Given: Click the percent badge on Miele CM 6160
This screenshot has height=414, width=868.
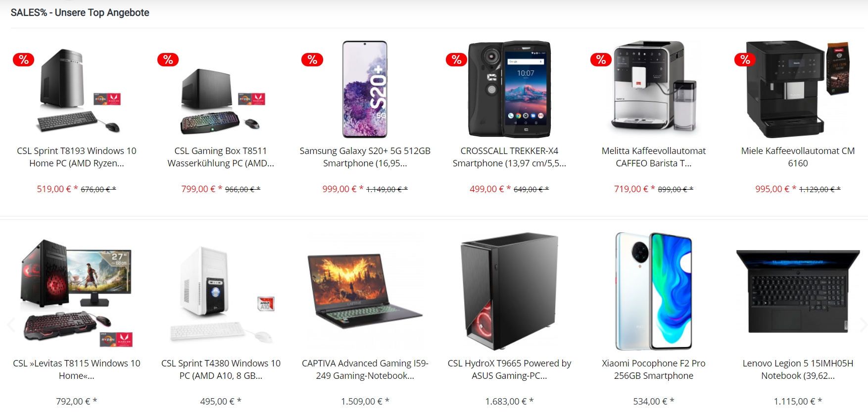Looking at the screenshot, I should [745, 60].
